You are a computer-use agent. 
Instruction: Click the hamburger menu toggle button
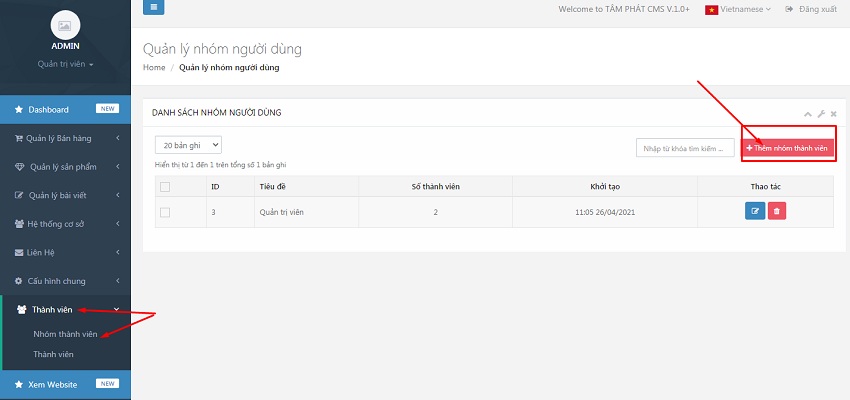pos(154,8)
